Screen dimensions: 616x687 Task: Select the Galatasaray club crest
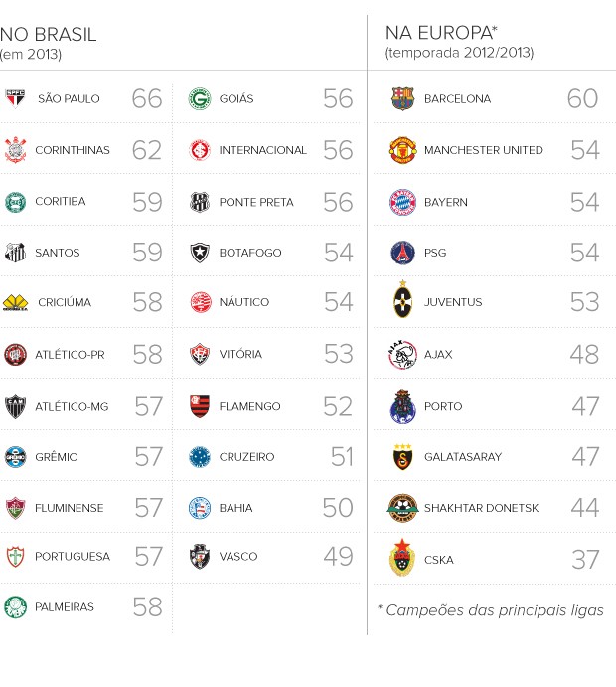click(x=402, y=457)
